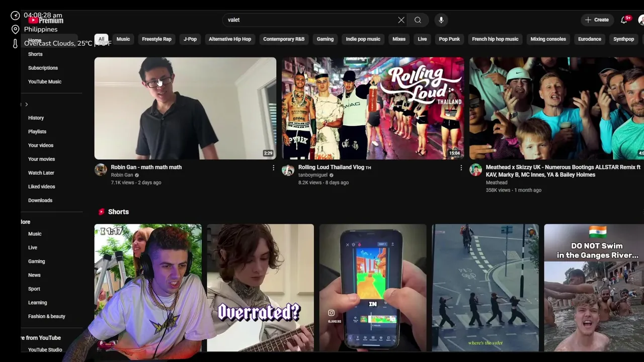The image size is (644, 362).
Task: Select the Synthpop chip
Action: [623, 39]
